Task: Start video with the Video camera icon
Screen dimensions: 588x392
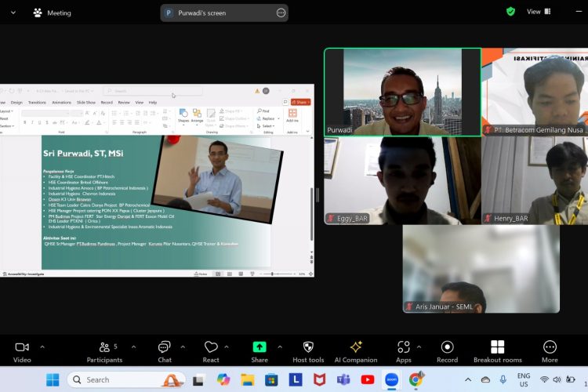Action: pyautogui.click(x=22, y=347)
